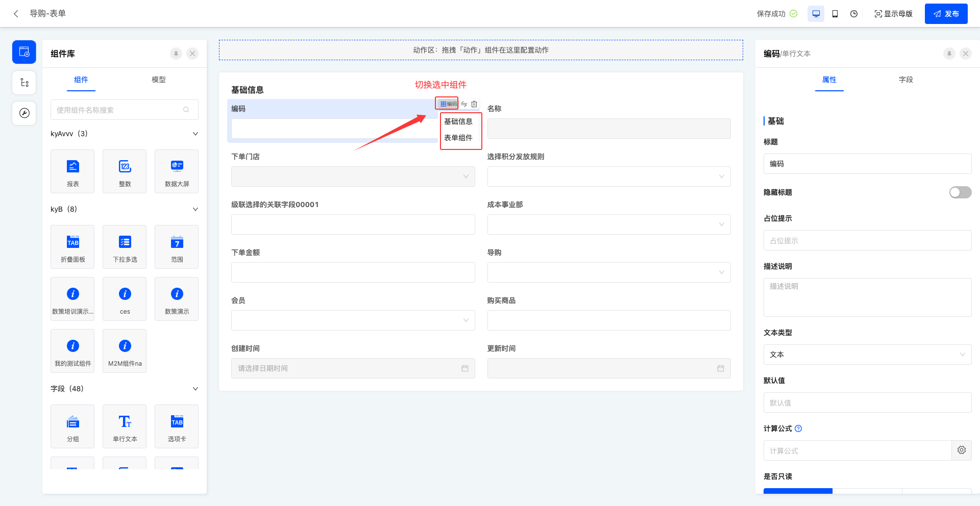
Task: Delete the selected 编码 field with trash icon
Action: [x=474, y=104]
